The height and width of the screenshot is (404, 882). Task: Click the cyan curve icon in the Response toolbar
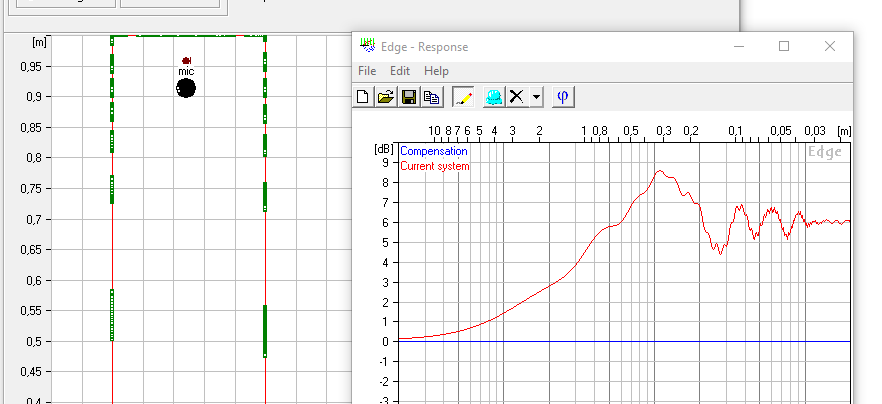494,97
